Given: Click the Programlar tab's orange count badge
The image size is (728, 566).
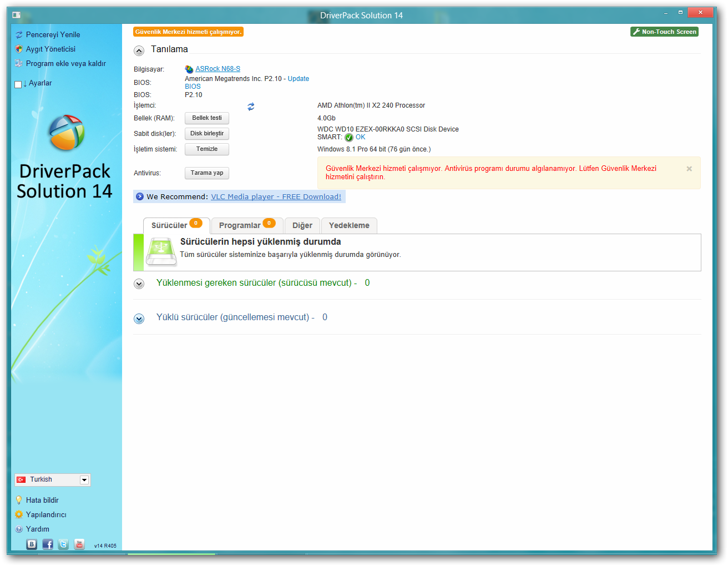Looking at the screenshot, I should click(269, 223).
